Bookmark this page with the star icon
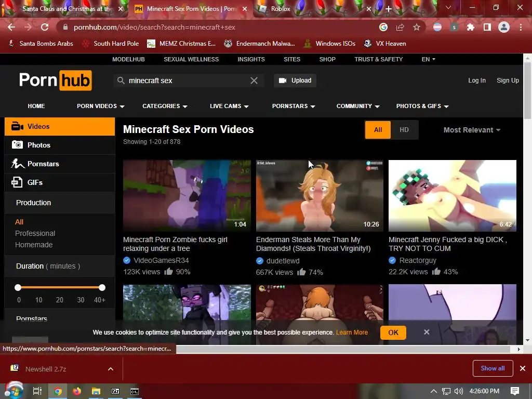Image resolution: width=532 pixels, height=399 pixels. (417, 27)
